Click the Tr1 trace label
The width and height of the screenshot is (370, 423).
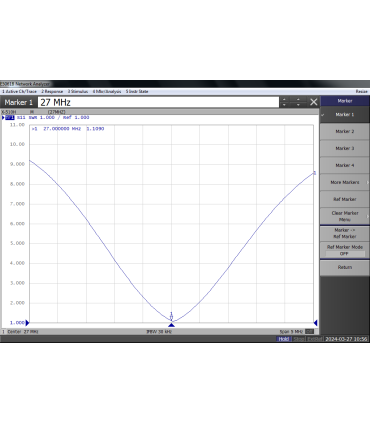pyautogui.click(x=10, y=118)
